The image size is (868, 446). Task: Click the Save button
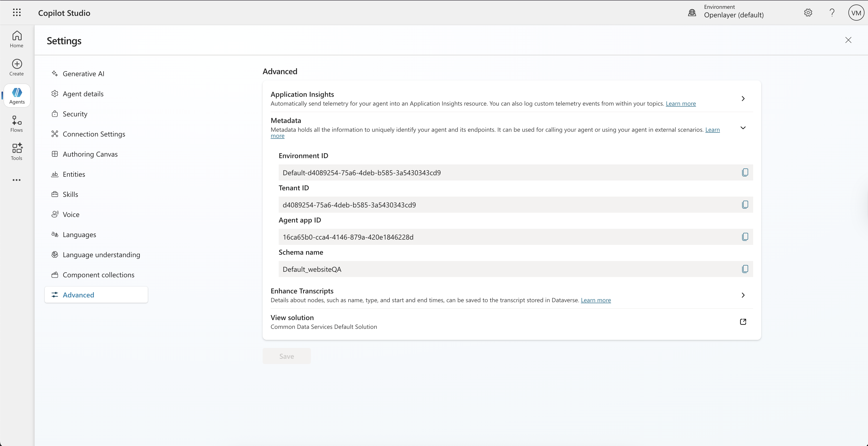tap(286, 356)
